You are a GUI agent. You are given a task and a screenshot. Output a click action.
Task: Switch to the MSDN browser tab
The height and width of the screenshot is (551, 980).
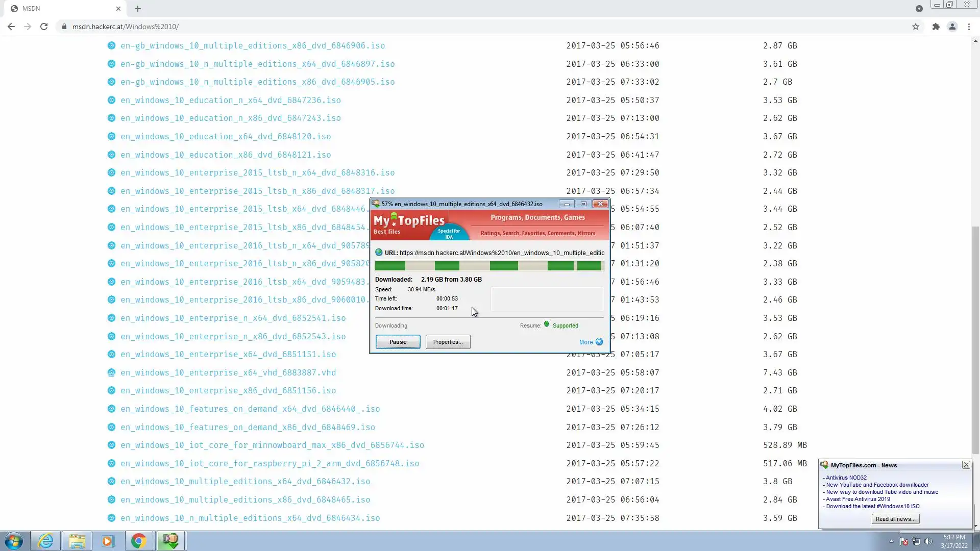click(x=61, y=9)
